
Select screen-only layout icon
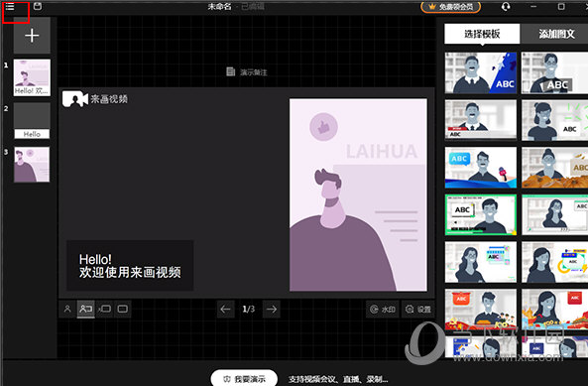click(123, 309)
